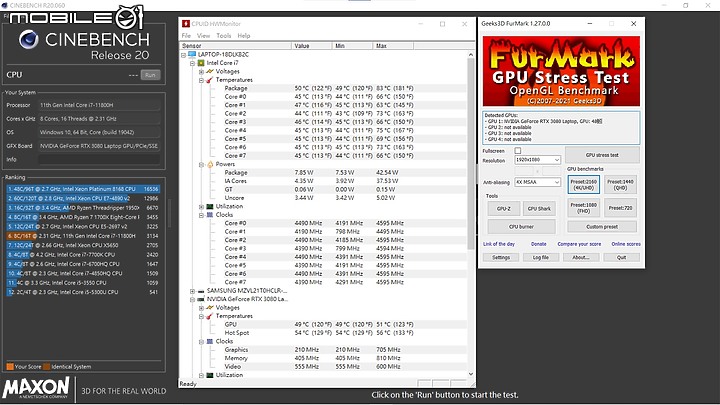Expand the SAMSUNG MZVL21T0HCLR node
The image size is (720, 405).
pyautogui.click(x=192, y=291)
